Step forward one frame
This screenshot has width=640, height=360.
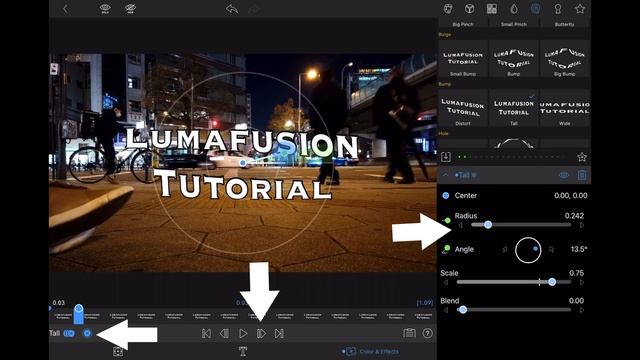pyautogui.click(x=261, y=333)
